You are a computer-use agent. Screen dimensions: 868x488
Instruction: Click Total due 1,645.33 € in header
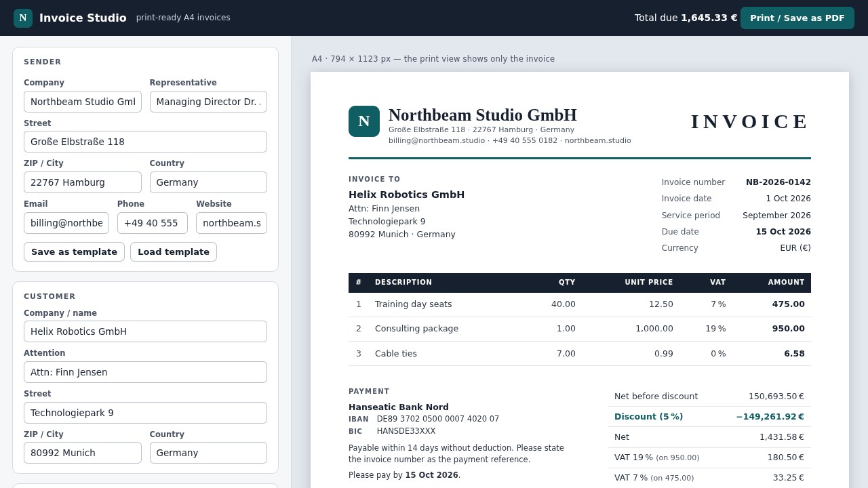tap(686, 18)
